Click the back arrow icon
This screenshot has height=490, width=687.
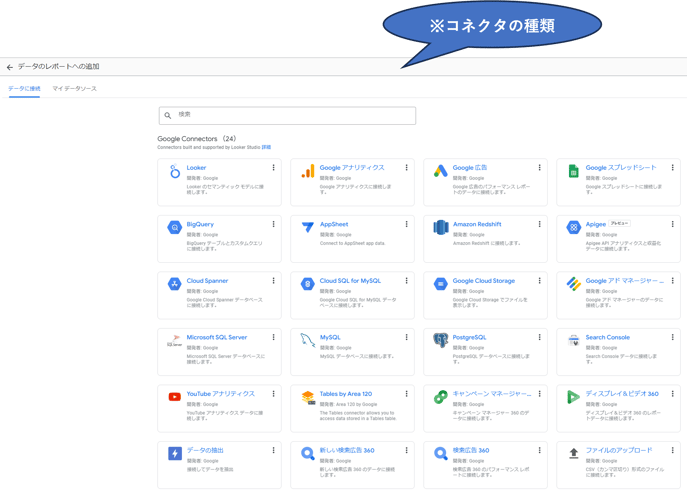point(10,67)
